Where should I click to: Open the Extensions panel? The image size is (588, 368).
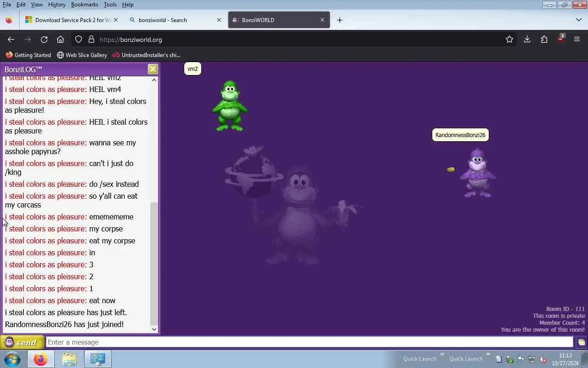pos(544,40)
